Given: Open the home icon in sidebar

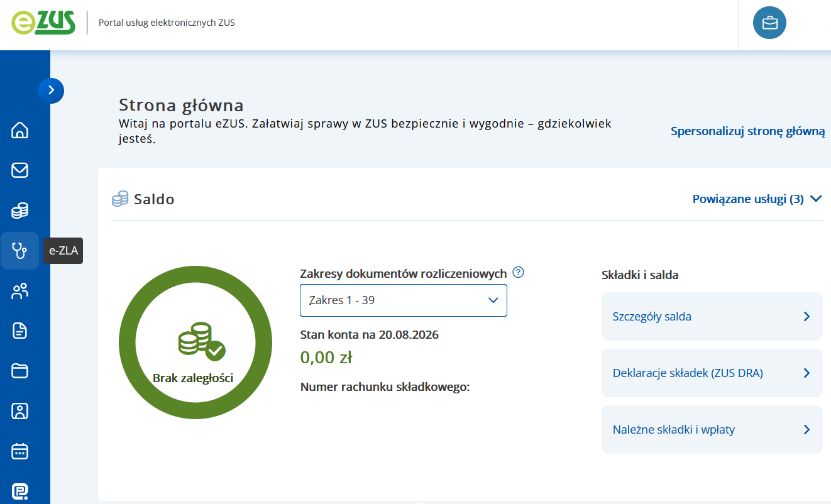Looking at the screenshot, I should (19, 130).
